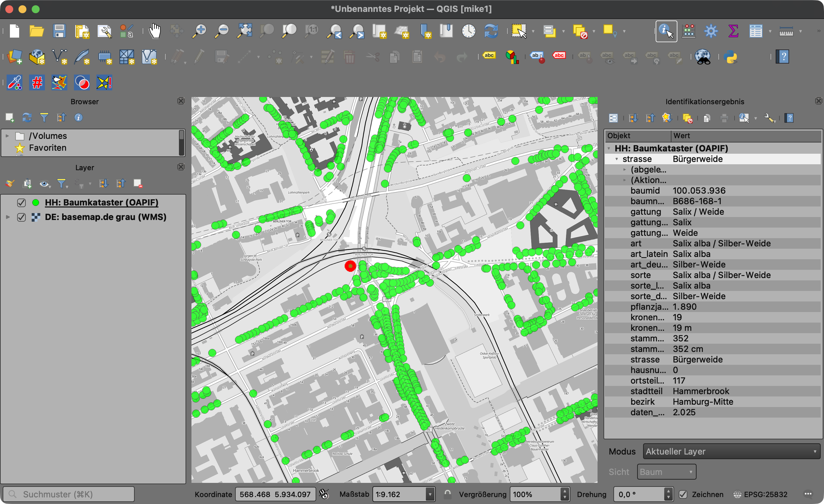This screenshot has width=824, height=504.
Task: Open the Python console
Action: click(x=730, y=57)
